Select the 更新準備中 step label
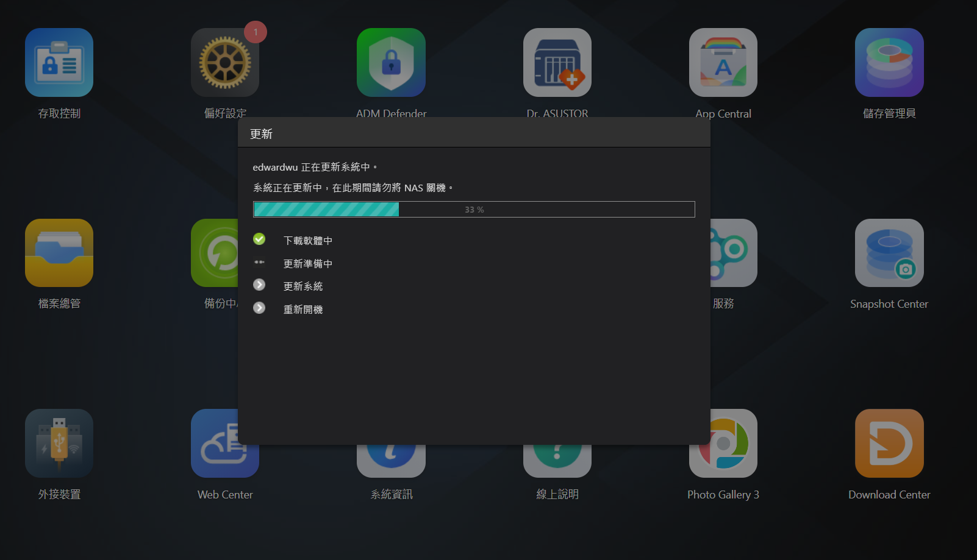This screenshot has width=977, height=560. (x=308, y=264)
